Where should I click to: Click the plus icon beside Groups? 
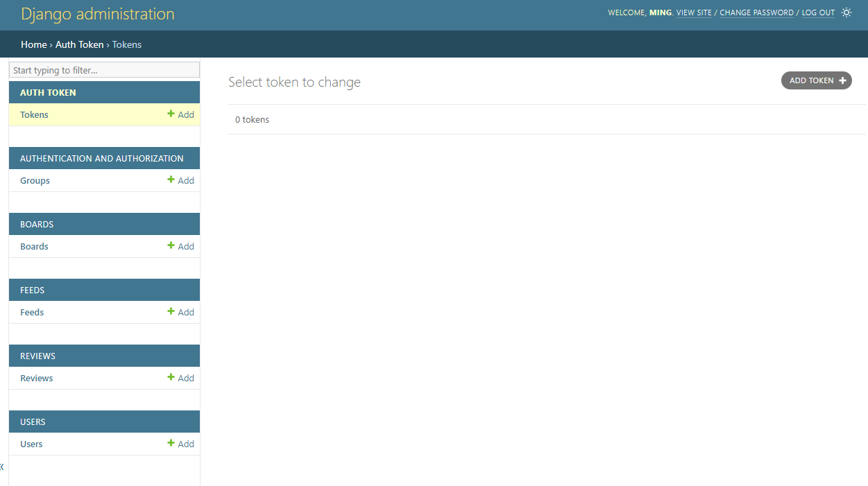pos(171,180)
